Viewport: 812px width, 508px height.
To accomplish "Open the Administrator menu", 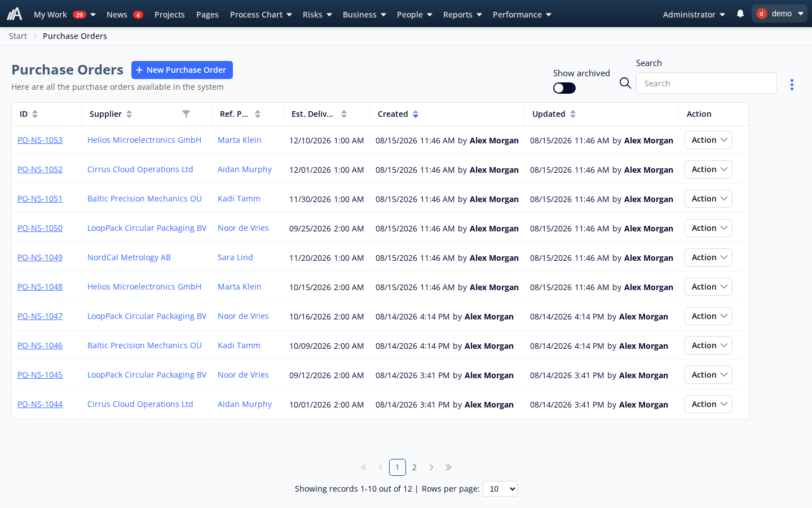I will pyautogui.click(x=694, y=14).
